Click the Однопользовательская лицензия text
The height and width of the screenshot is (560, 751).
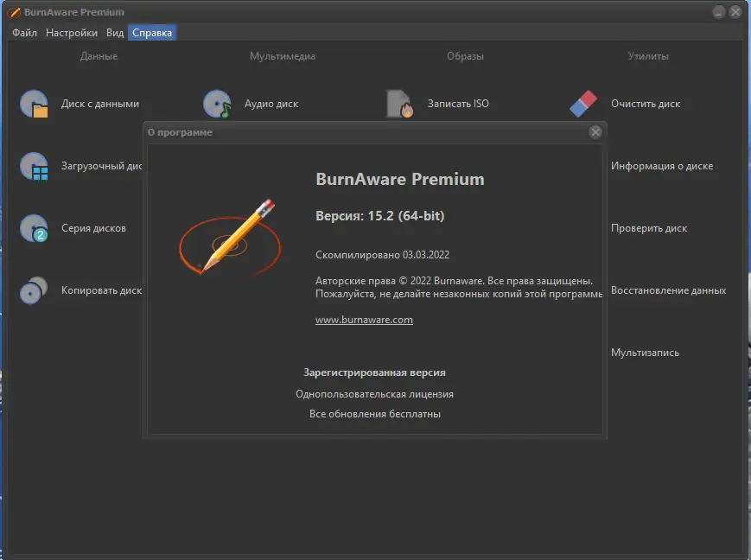[374, 394]
